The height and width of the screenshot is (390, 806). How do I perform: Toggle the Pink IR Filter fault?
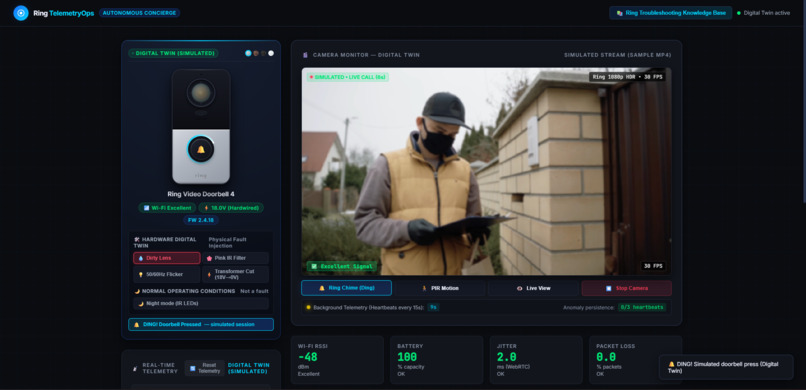coord(235,258)
